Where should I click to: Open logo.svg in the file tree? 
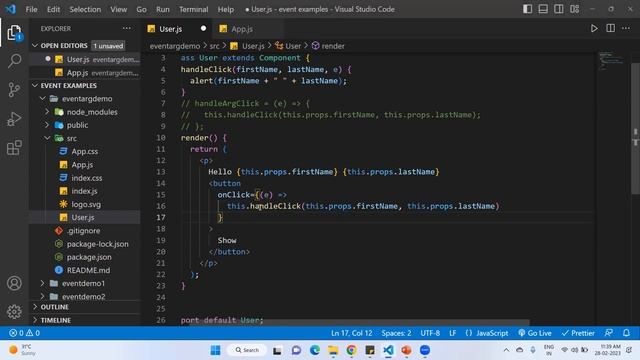point(86,204)
